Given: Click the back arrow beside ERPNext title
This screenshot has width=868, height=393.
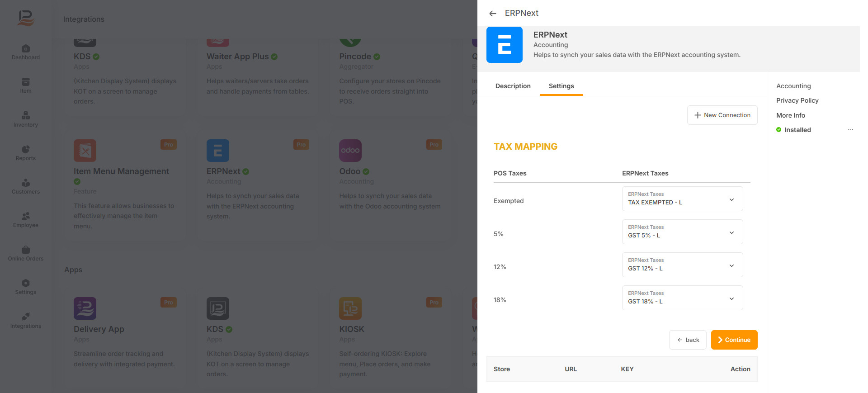Looking at the screenshot, I should point(493,14).
